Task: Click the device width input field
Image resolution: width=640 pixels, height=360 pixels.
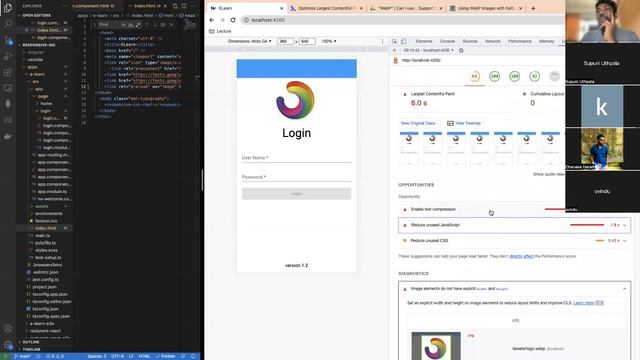Action: click(285, 41)
